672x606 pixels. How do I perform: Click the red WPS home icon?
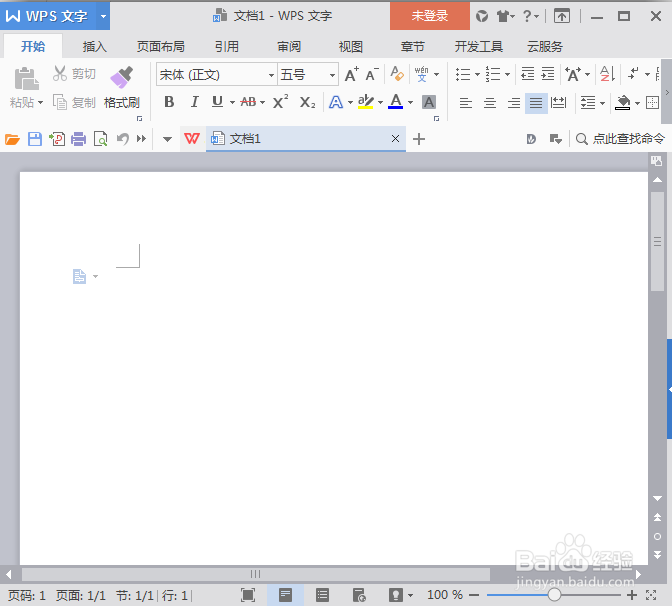tap(192, 139)
